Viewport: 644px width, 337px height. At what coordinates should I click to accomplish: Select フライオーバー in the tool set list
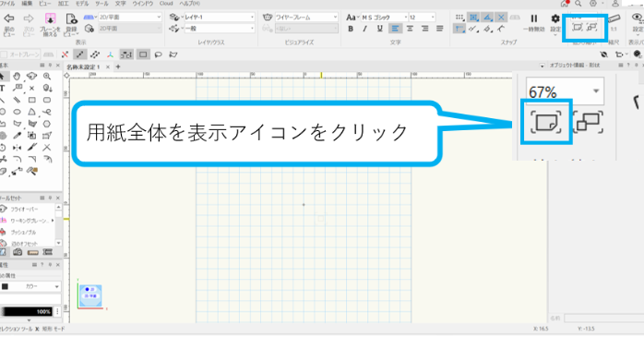(x=24, y=209)
